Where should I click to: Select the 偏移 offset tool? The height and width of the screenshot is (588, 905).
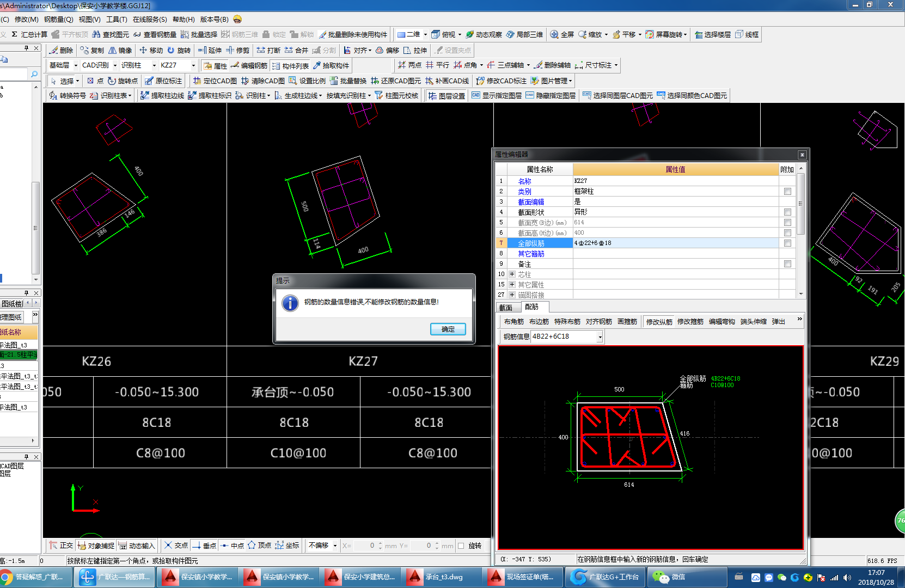(387, 50)
